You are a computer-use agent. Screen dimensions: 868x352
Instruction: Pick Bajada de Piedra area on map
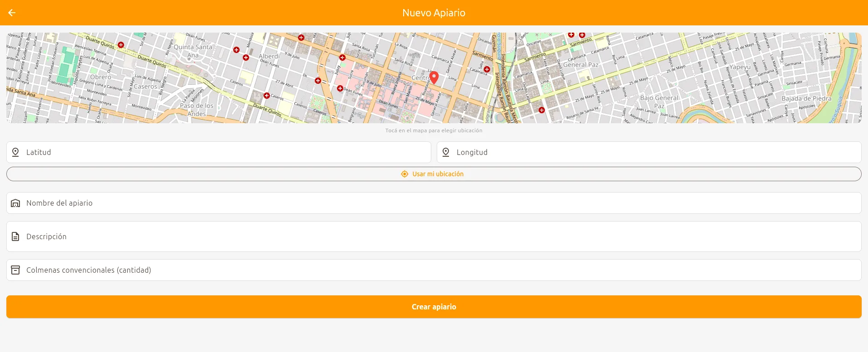click(806, 98)
